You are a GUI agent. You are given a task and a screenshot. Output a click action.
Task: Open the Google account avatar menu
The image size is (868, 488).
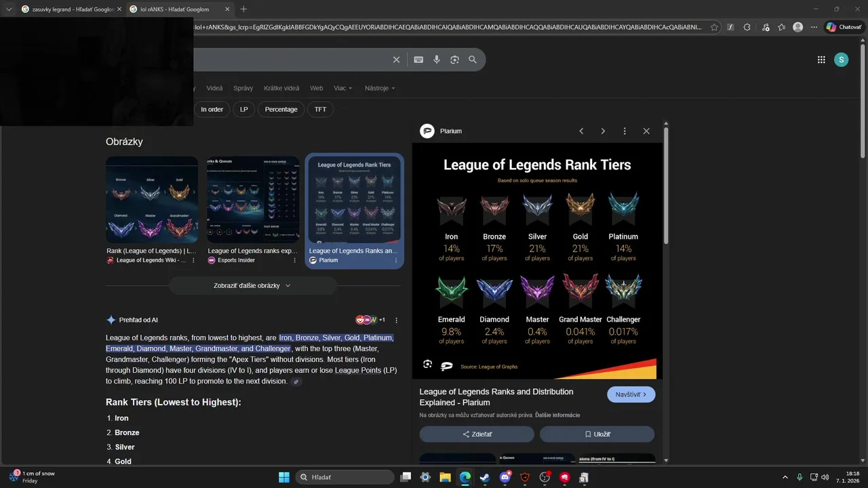tap(841, 60)
